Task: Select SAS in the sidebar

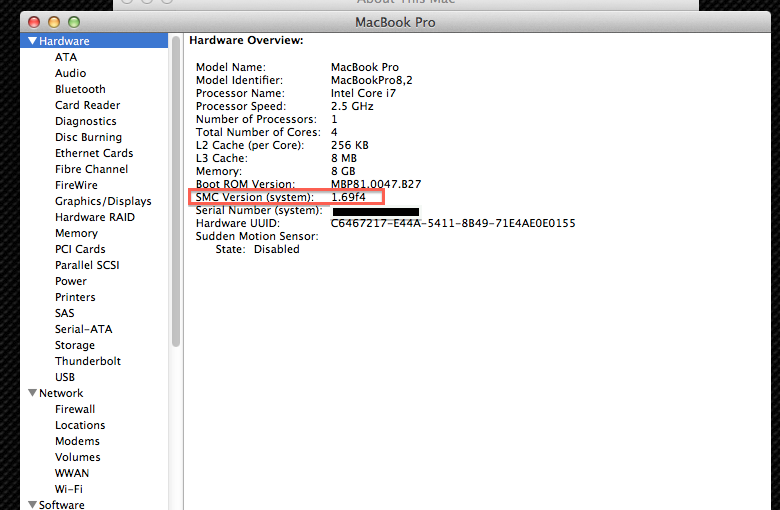Action: click(x=65, y=313)
